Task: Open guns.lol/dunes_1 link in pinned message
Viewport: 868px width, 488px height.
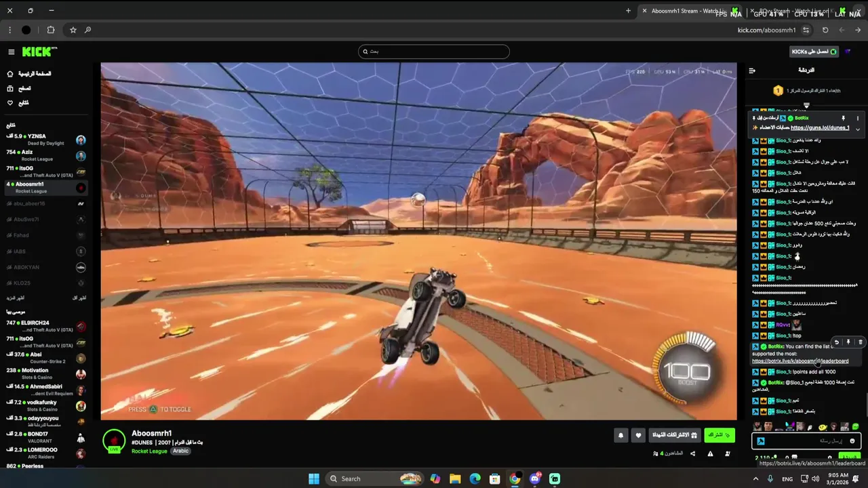Action: coord(820,127)
